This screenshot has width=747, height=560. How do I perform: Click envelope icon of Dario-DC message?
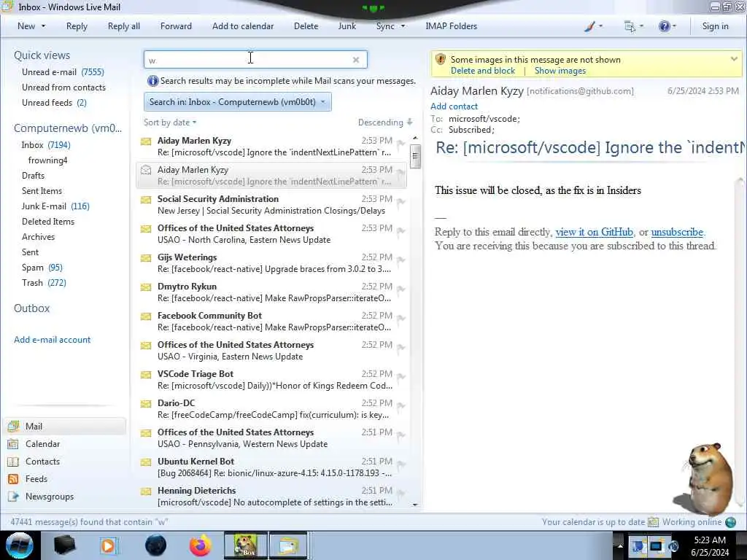click(x=146, y=404)
